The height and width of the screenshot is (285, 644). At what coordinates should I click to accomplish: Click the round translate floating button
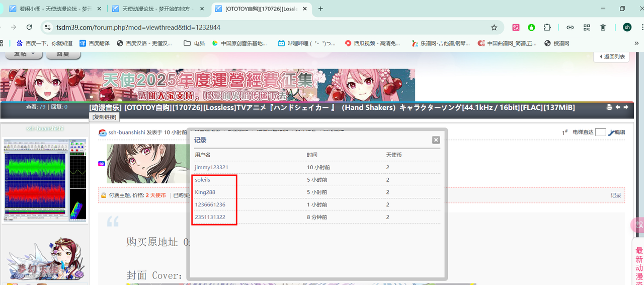tap(638, 225)
